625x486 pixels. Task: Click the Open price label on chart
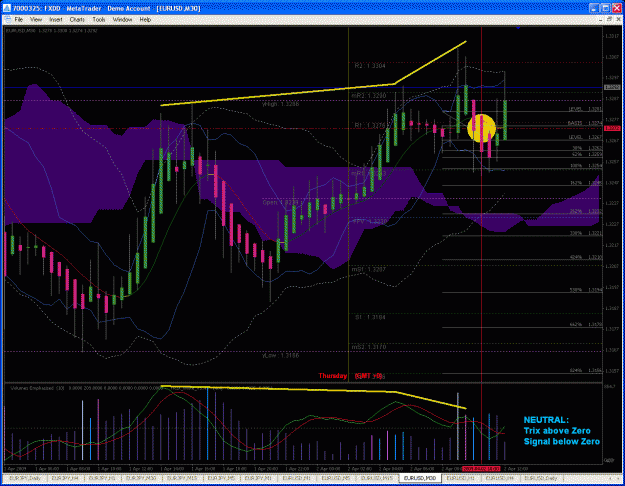pyautogui.click(x=280, y=203)
